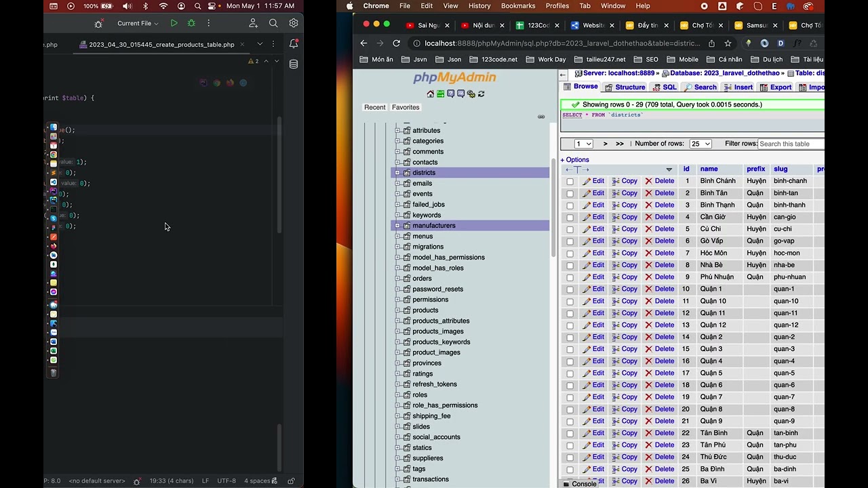Image resolution: width=868 pixels, height=488 pixels.
Task: Run the current file with green play icon
Action: click(174, 23)
